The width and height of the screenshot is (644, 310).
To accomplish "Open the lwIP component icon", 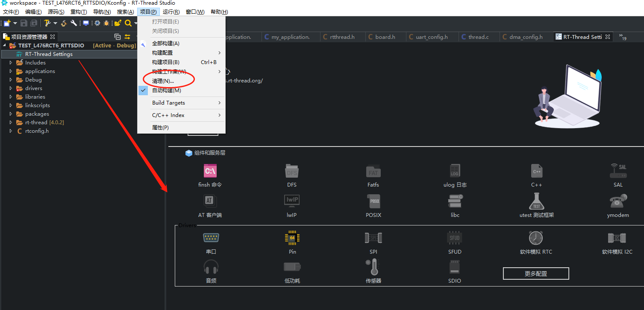I will (x=292, y=200).
